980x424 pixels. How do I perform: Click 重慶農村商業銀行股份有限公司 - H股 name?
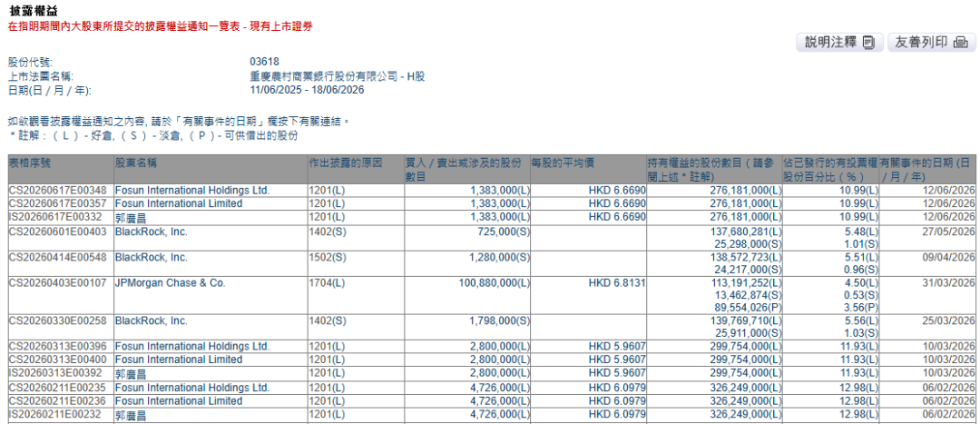tap(337, 76)
